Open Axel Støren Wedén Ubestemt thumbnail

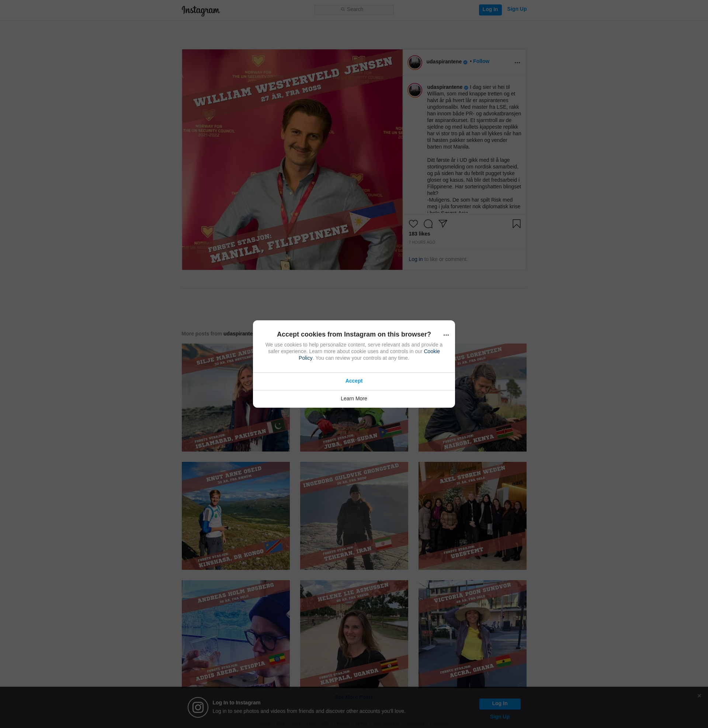point(472,516)
